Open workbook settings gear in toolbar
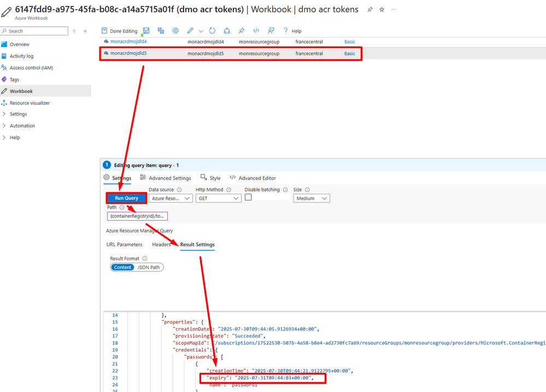Image resolution: width=546 pixels, height=392 pixels. click(175, 31)
